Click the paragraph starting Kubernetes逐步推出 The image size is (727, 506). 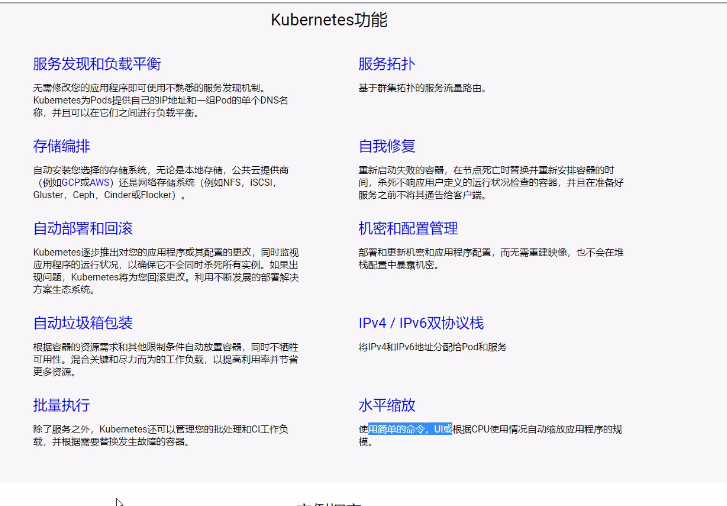(166, 271)
